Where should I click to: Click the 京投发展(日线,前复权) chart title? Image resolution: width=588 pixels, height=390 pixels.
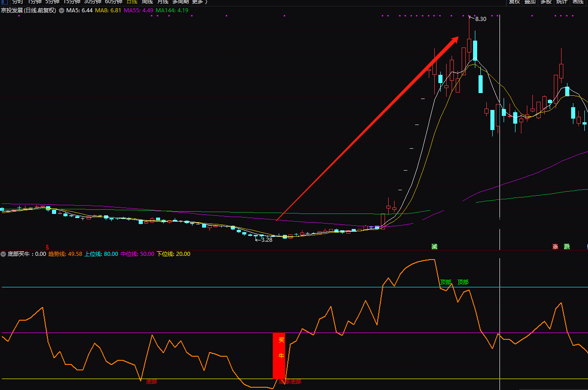coord(28,10)
